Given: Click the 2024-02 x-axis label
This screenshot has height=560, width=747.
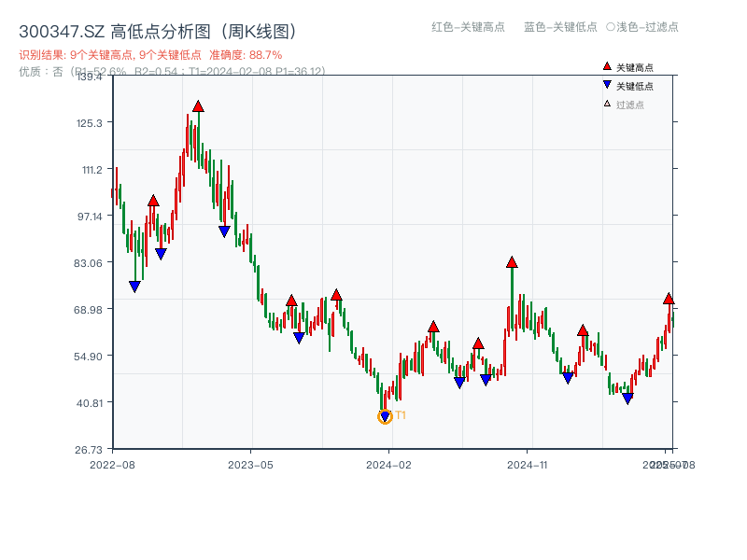Looking at the screenshot, I should [388, 465].
